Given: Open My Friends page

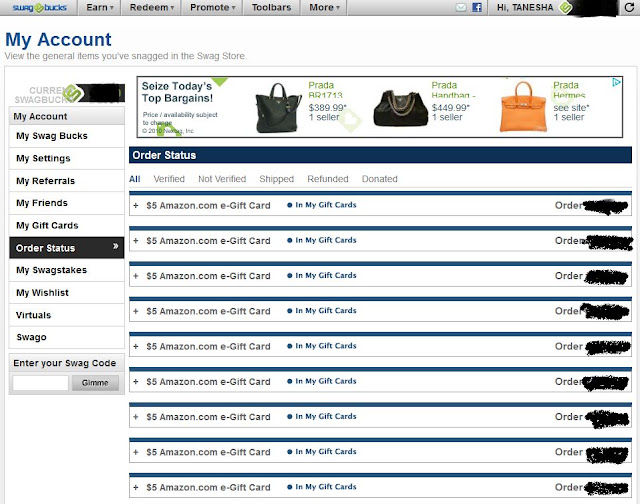Looking at the screenshot, I should click(67, 203).
